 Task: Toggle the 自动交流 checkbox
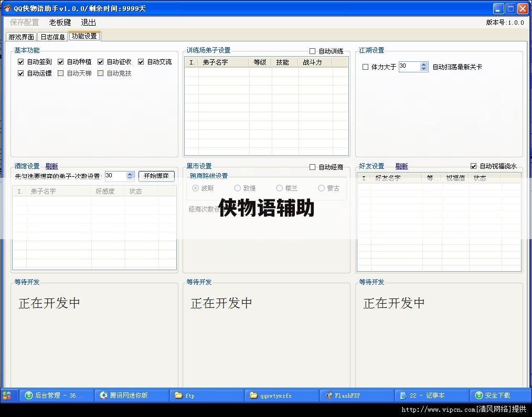click(x=141, y=62)
